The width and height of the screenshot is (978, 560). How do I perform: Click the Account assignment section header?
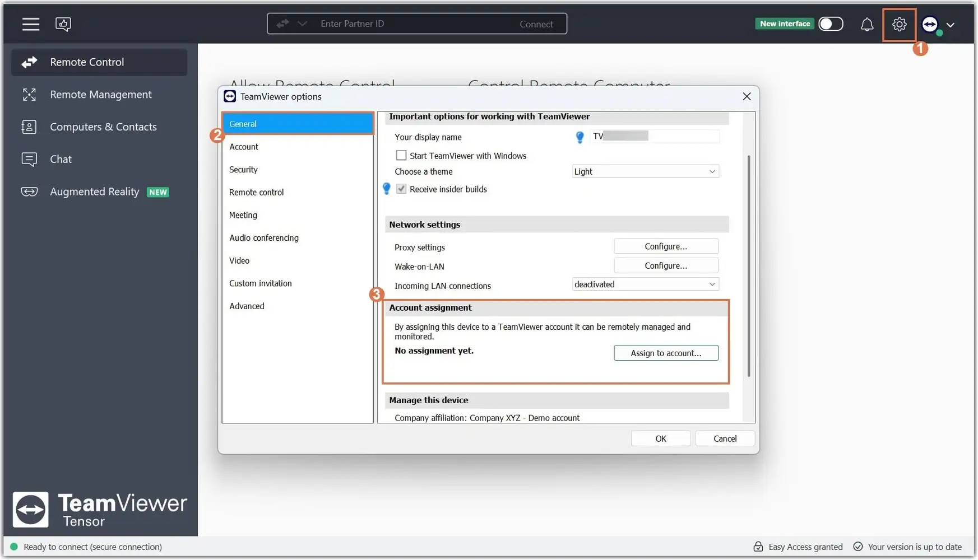557,308
